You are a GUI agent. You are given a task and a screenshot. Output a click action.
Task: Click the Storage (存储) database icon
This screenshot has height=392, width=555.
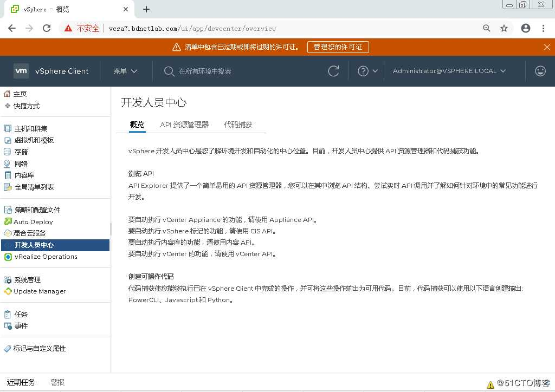[7, 152]
